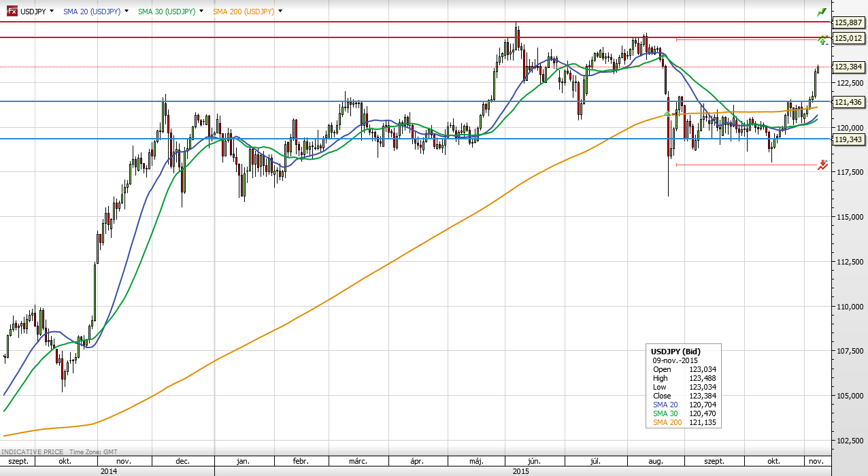Click the nov. label at right end of axis
The height and width of the screenshot is (476, 868).
pyautogui.click(x=815, y=461)
